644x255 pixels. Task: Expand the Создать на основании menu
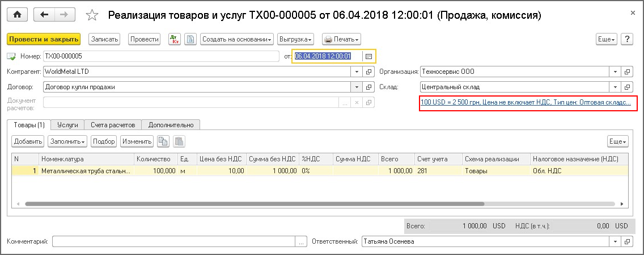click(x=237, y=39)
